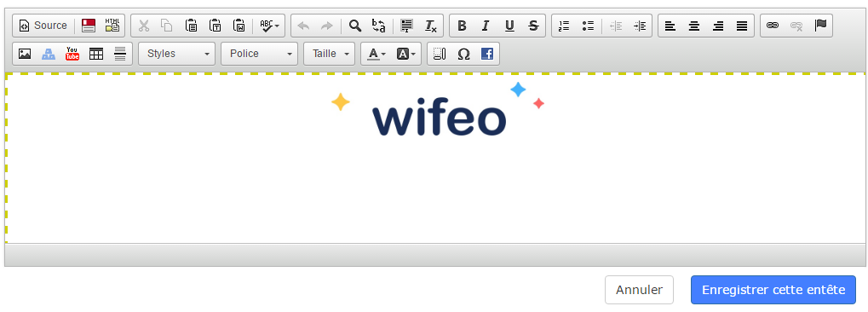Open the Police font dropdown
868x312 pixels.
[259, 54]
